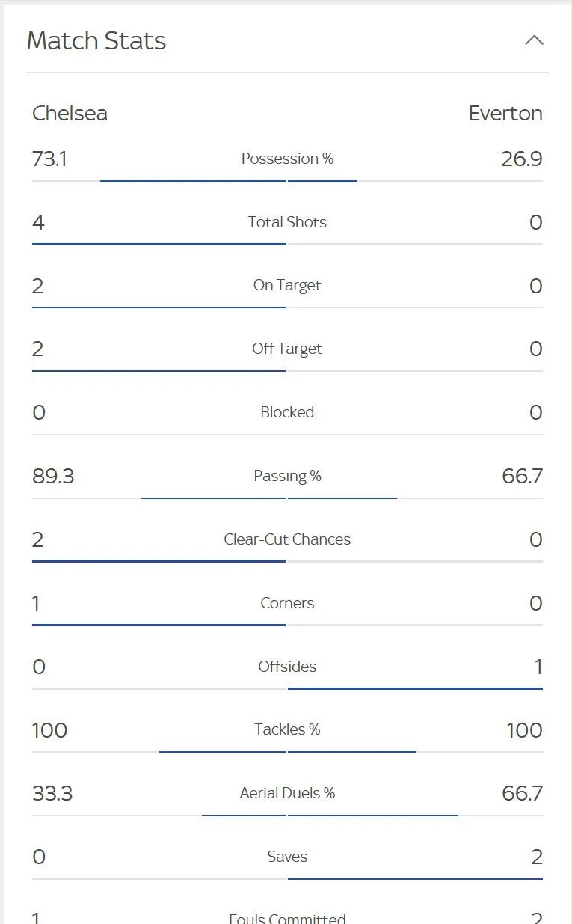Screen dimensions: 572x924
Task: Click the Saves stat label
Action: pos(287,857)
